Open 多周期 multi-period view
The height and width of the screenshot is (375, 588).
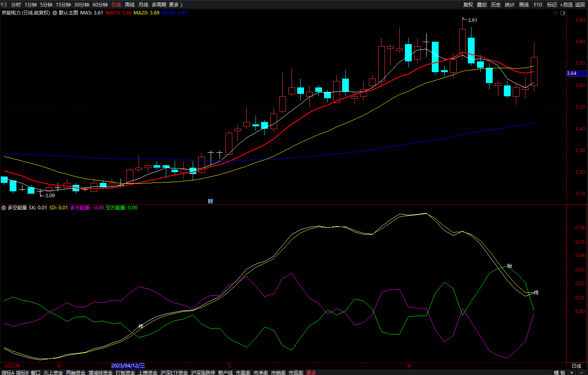coord(159,5)
